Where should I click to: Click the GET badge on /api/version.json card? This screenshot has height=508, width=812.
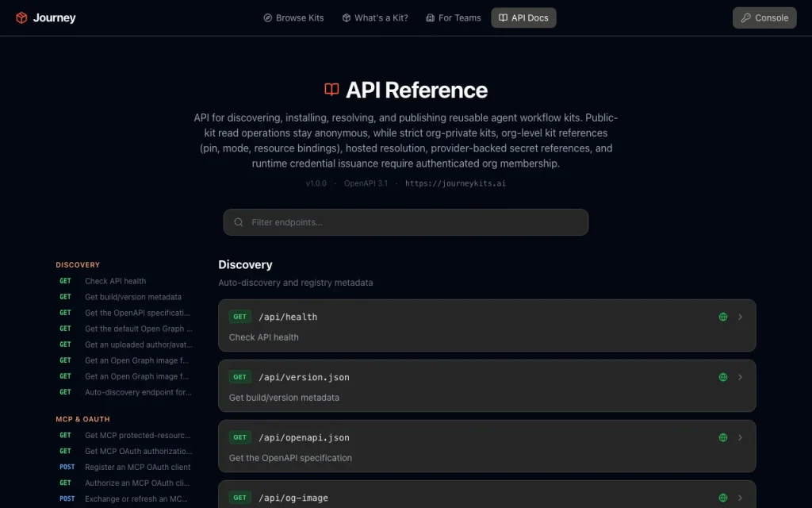pos(239,377)
